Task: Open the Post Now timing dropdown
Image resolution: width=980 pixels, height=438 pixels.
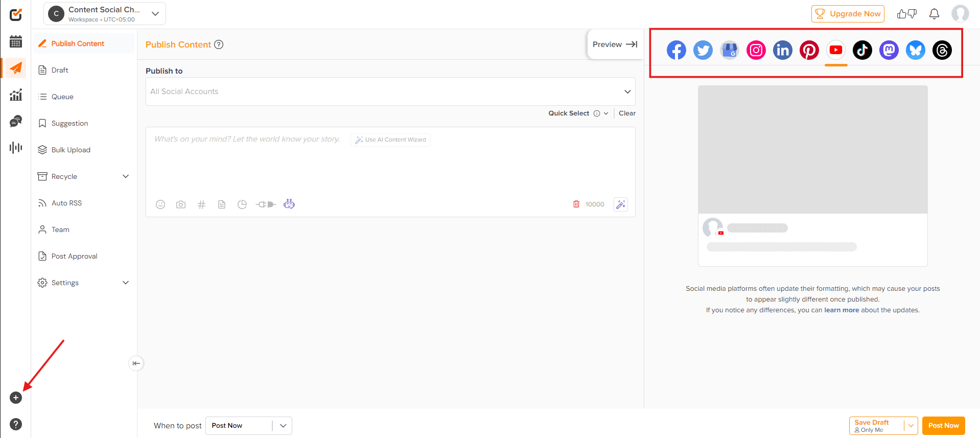Action: tap(249, 426)
